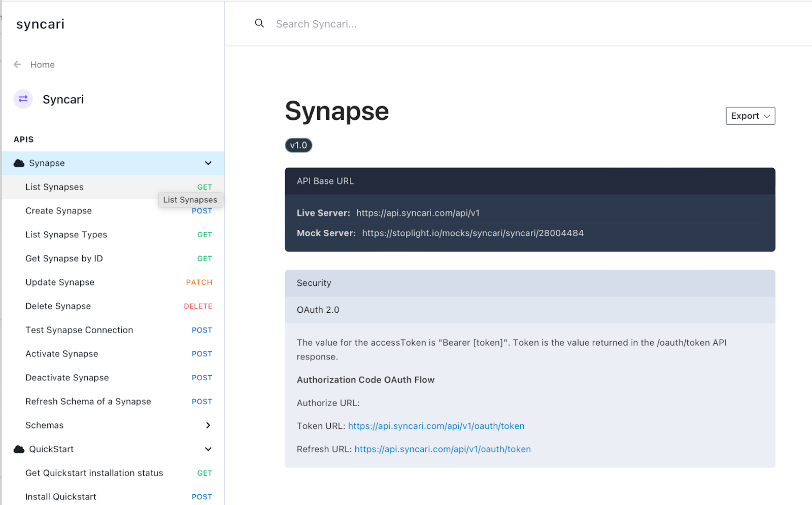This screenshot has height=505, width=812.
Task: Collapse the QuickStart section chevron
Action: pos(208,449)
